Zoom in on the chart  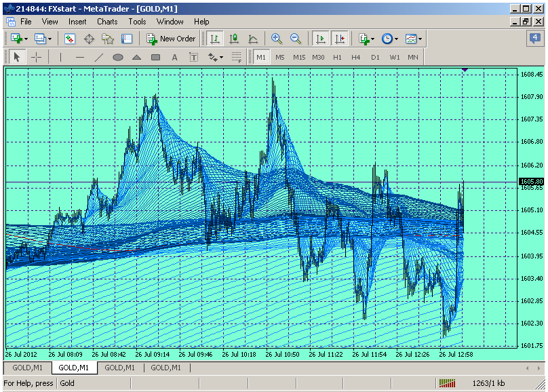(x=276, y=39)
